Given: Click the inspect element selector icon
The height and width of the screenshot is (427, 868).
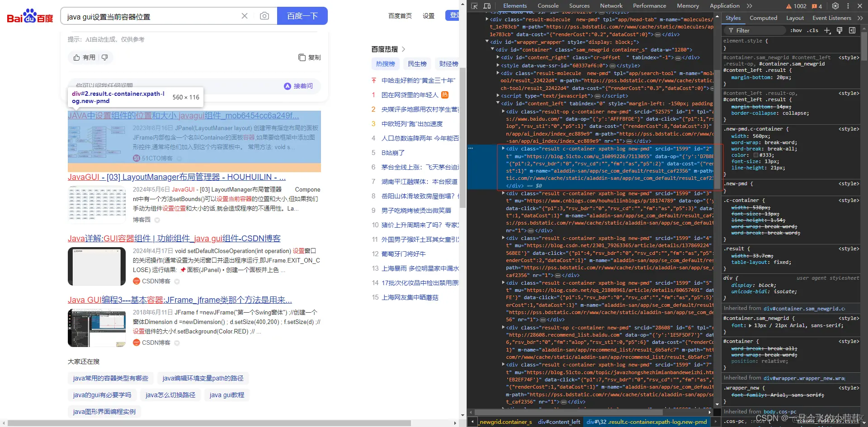Looking at the screenshot, I should click(474, 6).
